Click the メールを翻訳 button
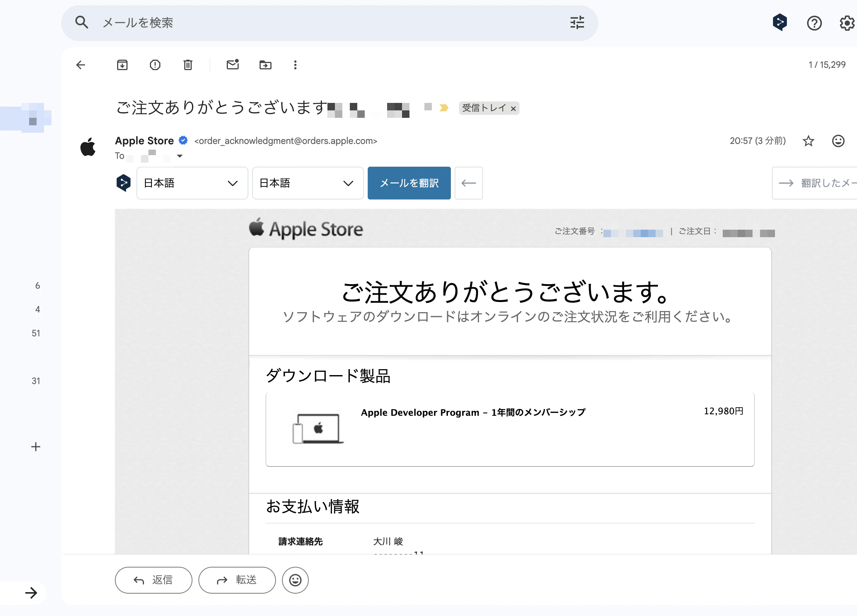 coord(409,183)
